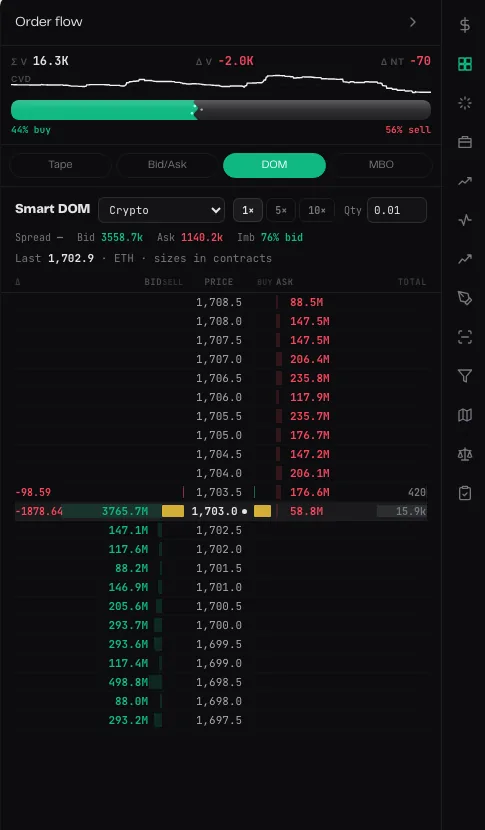This screenshot has height=830, width=485.
Task: Click delta value -1878.64
Action: (x=39, y=511)
